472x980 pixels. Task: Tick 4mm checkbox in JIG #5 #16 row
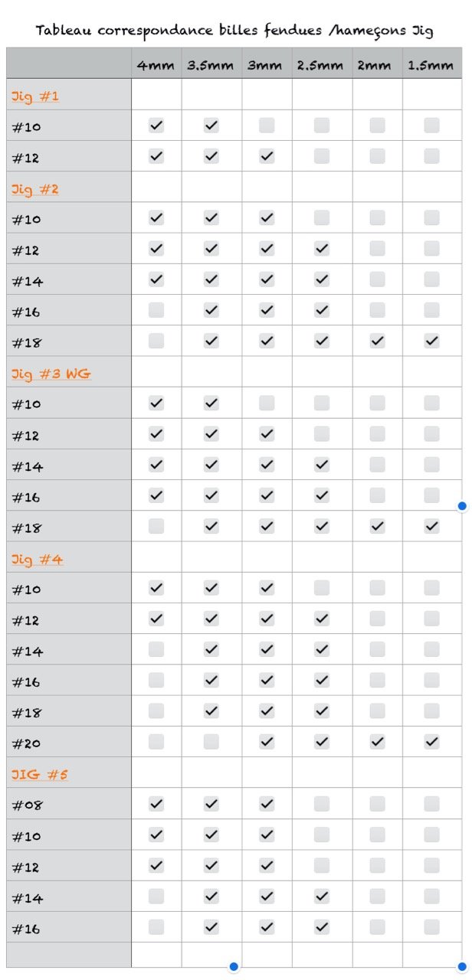click(x=156, y=927)
